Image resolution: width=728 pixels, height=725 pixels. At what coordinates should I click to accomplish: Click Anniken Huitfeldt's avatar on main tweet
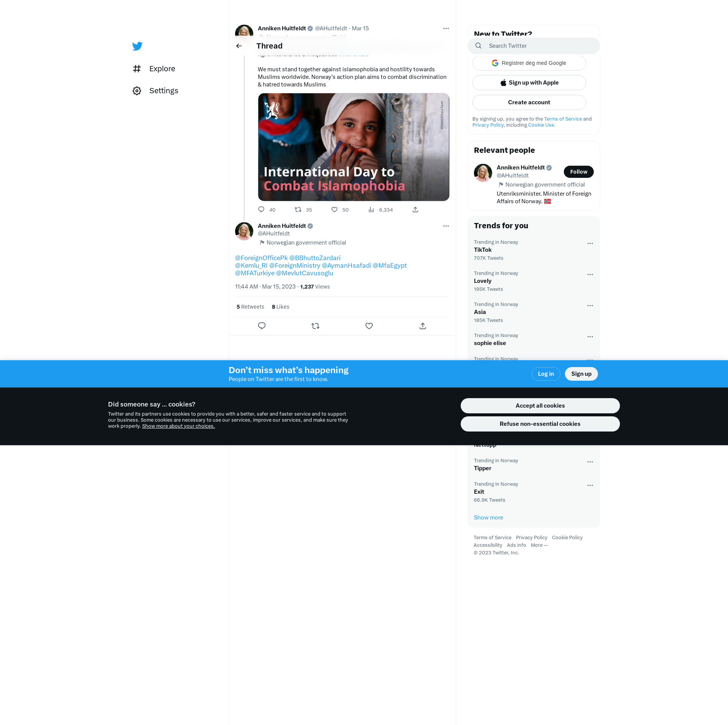[244, 231]
